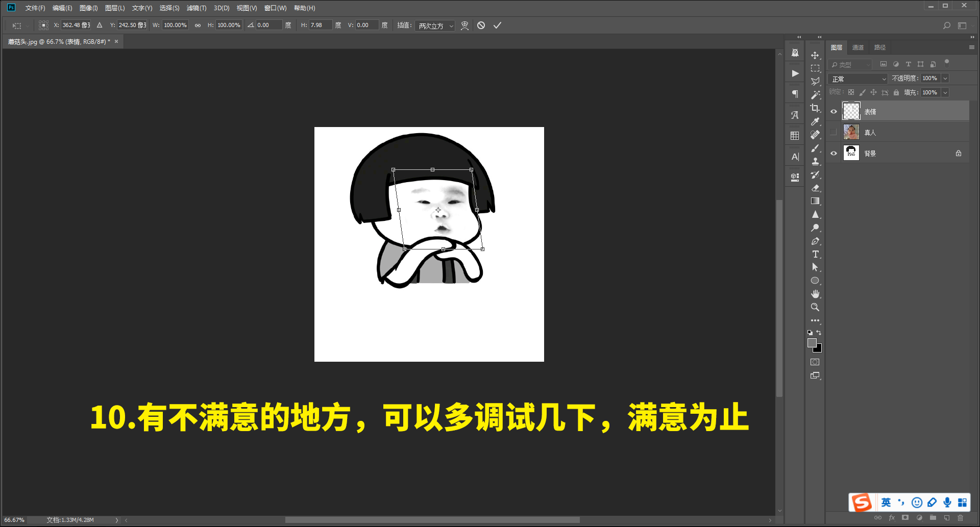The height and width of the screenshot is (527, 980).
Task: Select the Polygonal Lasso tool
Action: click(815, 82)
